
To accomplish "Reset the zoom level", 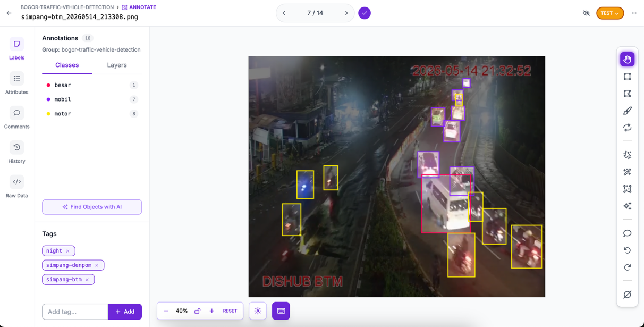I will 230,311.
